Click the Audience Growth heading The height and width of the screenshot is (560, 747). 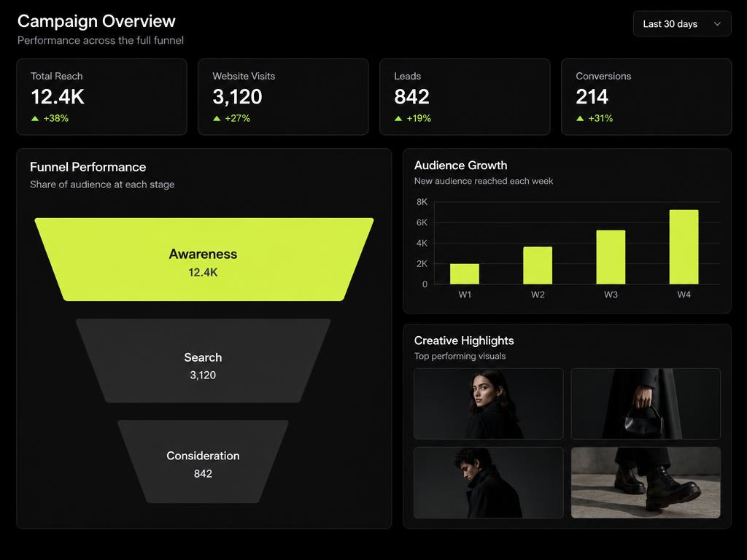461,166
